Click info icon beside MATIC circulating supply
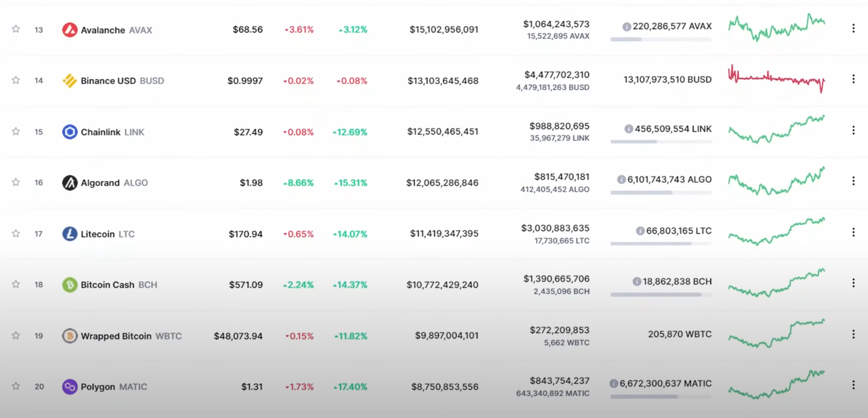868x418 pixels. (613, 384)
